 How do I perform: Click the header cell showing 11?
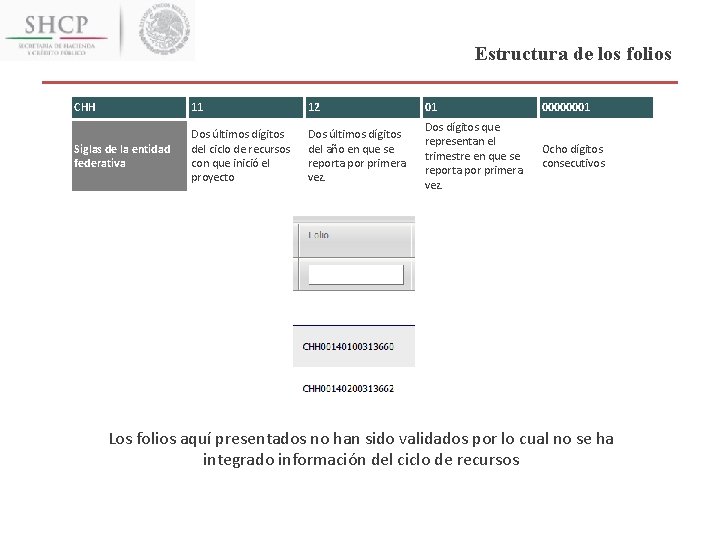(x=246, y=107)
